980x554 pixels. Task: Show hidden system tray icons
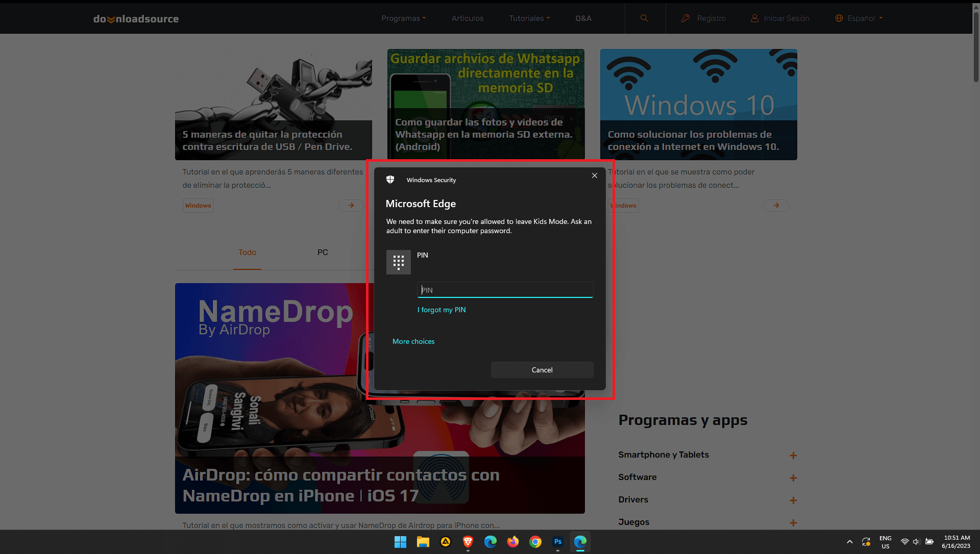pos(850,542)
